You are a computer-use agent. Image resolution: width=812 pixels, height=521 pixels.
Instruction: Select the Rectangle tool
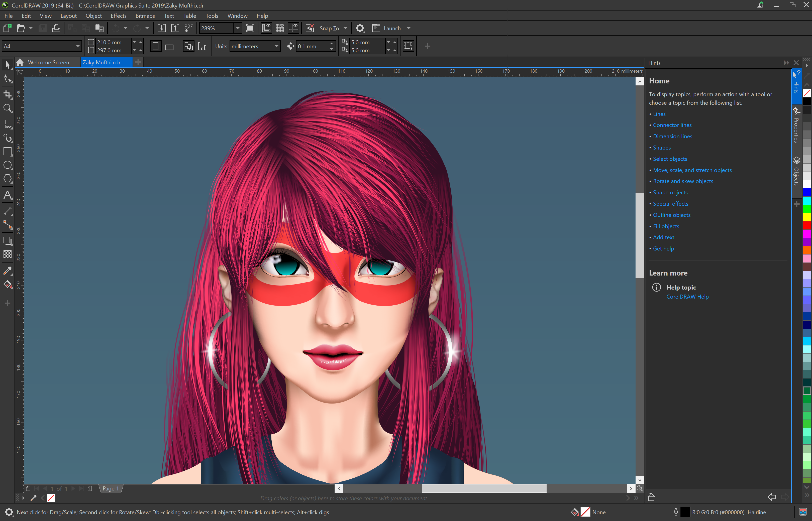click(x=8, y=152)
